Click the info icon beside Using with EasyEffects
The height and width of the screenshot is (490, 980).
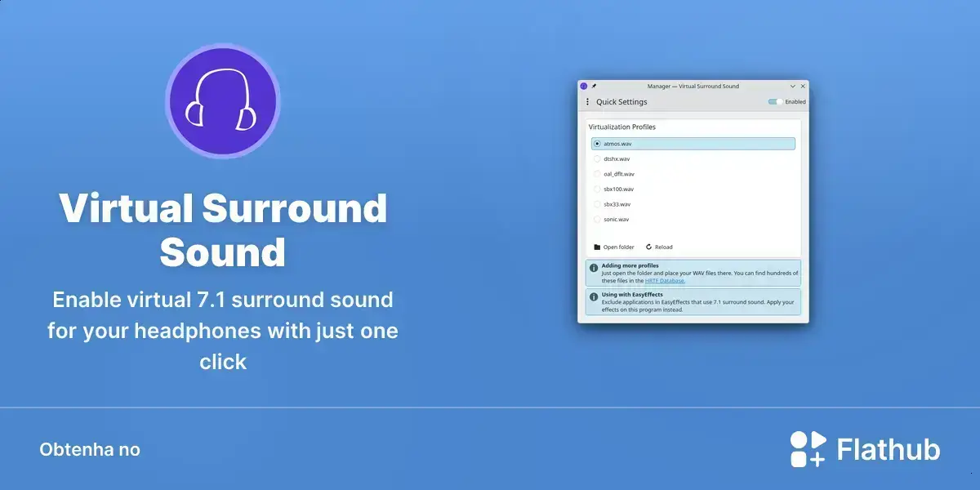pos(594,297)
